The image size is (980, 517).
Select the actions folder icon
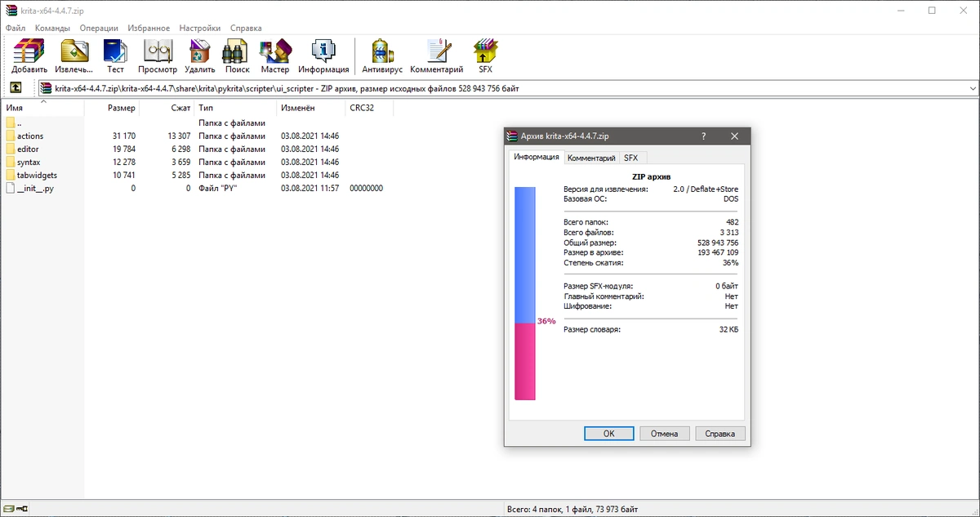[x=10, y=136]
